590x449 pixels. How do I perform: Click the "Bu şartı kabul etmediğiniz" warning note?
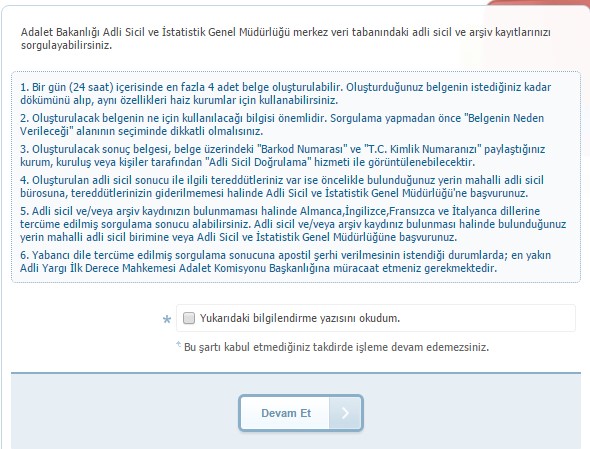coord(336,347)
